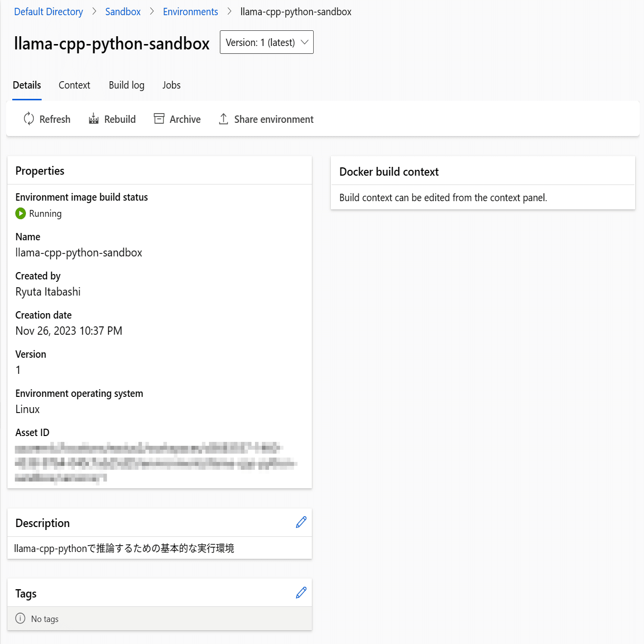
Task: Click the green Running status icon
Action: tap(21, 213)
